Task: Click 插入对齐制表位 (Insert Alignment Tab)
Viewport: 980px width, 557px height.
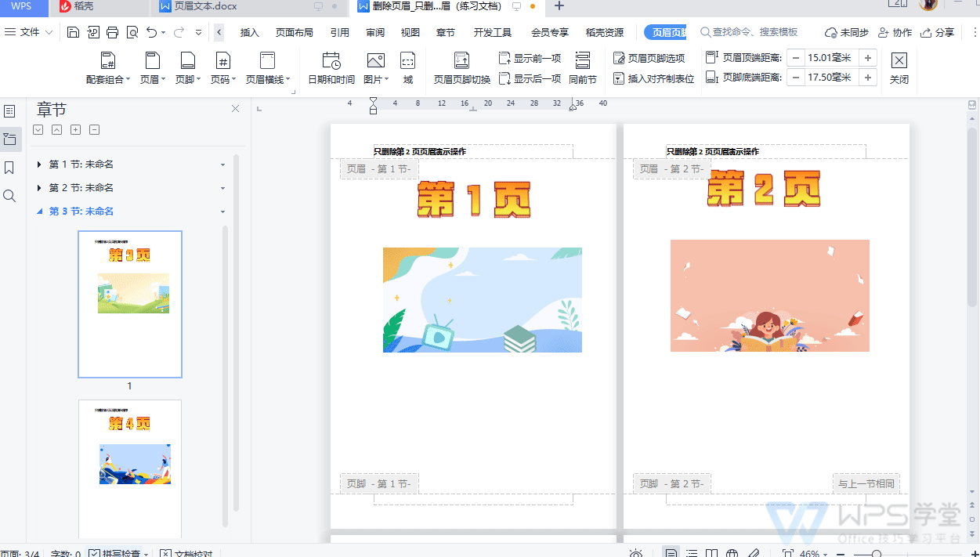Action: pos(653,78)
